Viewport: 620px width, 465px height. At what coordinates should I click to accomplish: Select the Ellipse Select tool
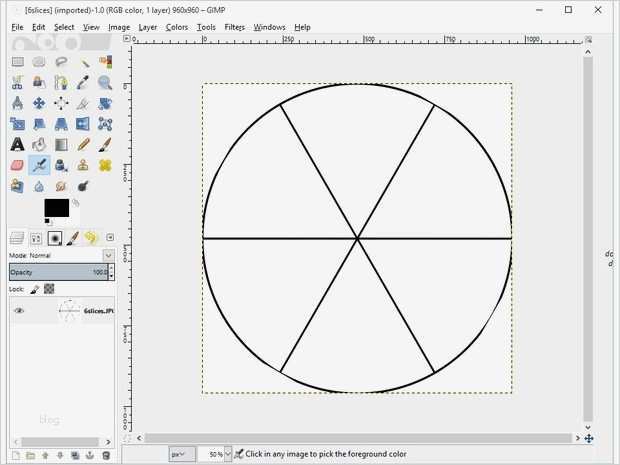click(39, 62)
